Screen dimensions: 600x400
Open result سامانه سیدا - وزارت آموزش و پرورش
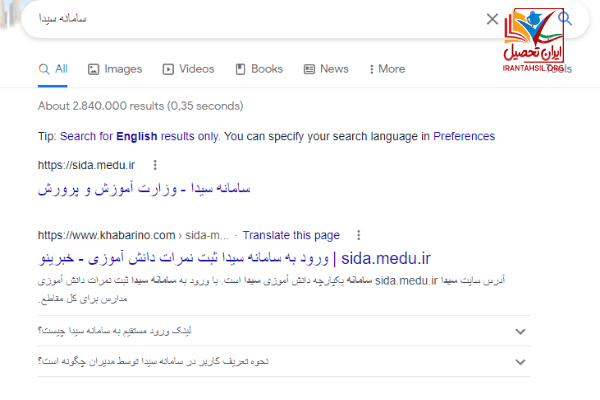pyautogui.click(x=144, y=189)
